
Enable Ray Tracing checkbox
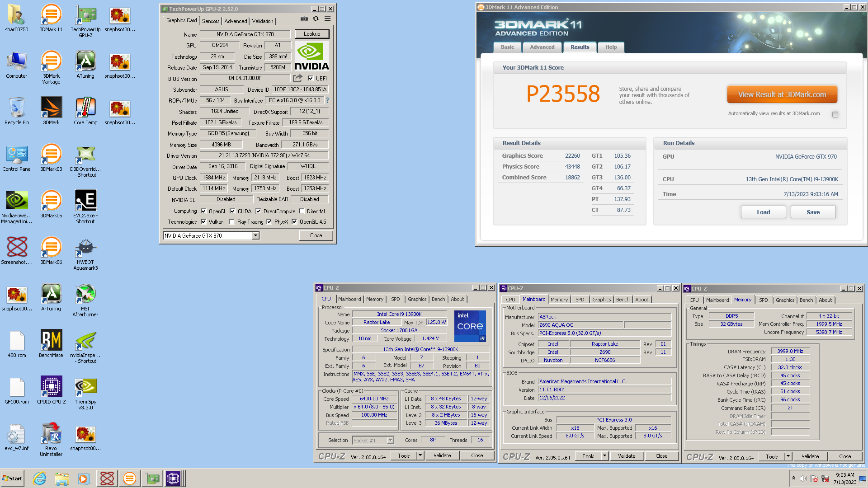[232, 221]
